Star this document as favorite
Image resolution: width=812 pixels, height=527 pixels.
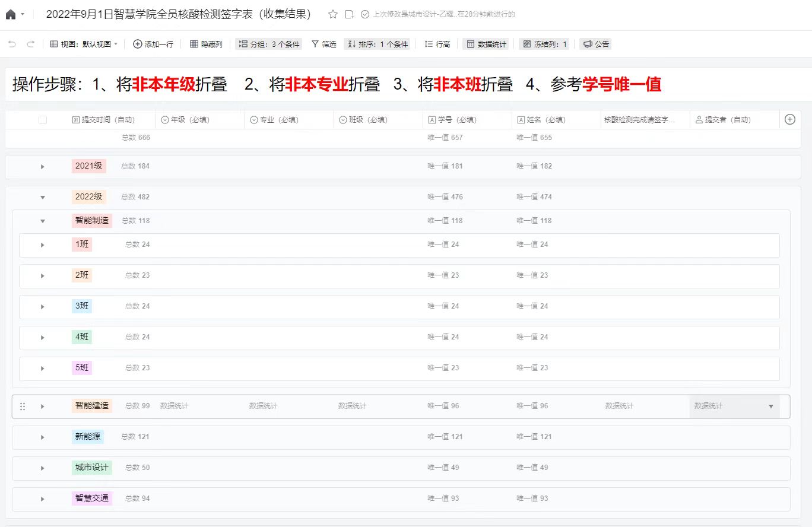tap(333, 14)
